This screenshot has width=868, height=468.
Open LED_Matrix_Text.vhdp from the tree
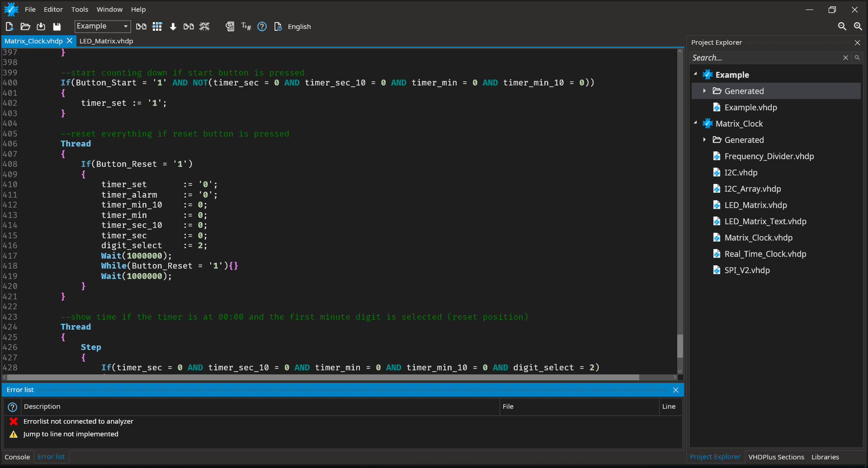pyautogui.click(x=765, y=221)
